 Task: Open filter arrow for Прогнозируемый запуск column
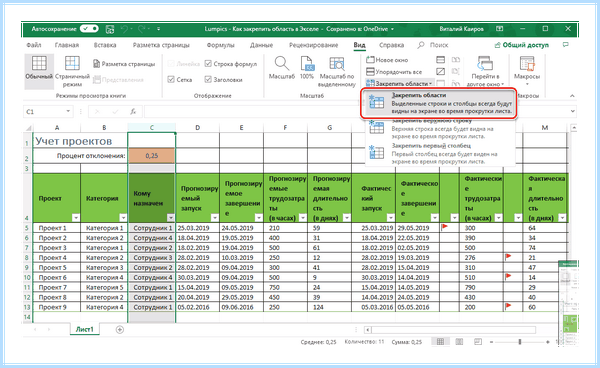click(x=215, y=218)
